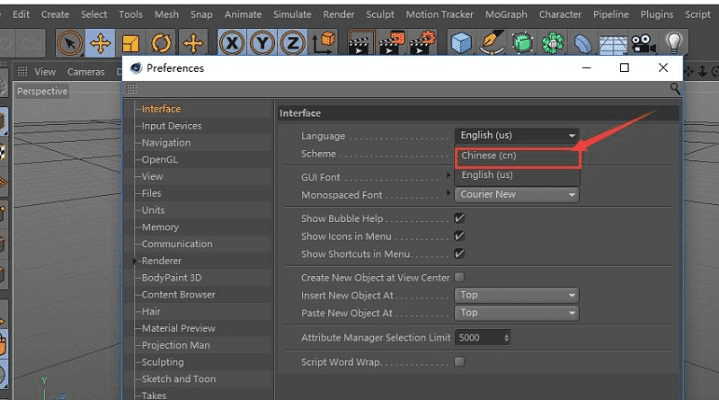719x400 pixels.
Task: Click the search magnifier in Preferences
Action: 674,89
